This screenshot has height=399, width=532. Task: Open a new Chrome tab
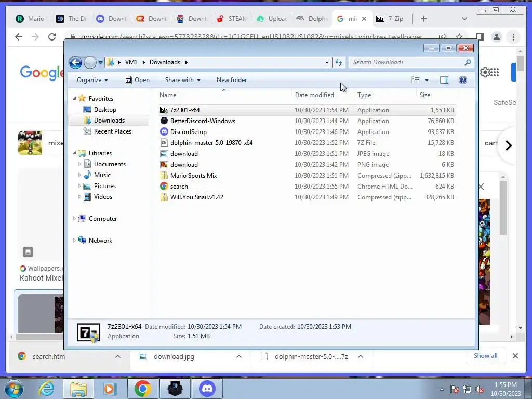tap(424, 19)
